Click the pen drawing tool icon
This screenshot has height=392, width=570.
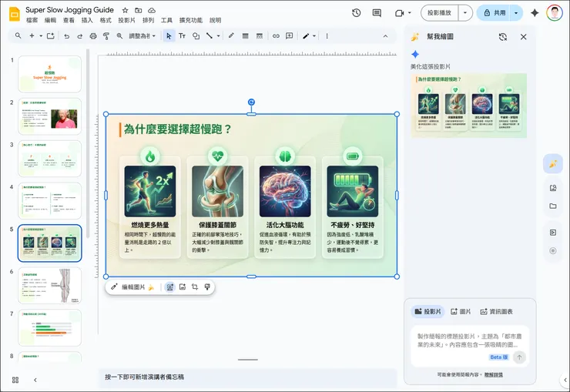click(x=306, y=35)
